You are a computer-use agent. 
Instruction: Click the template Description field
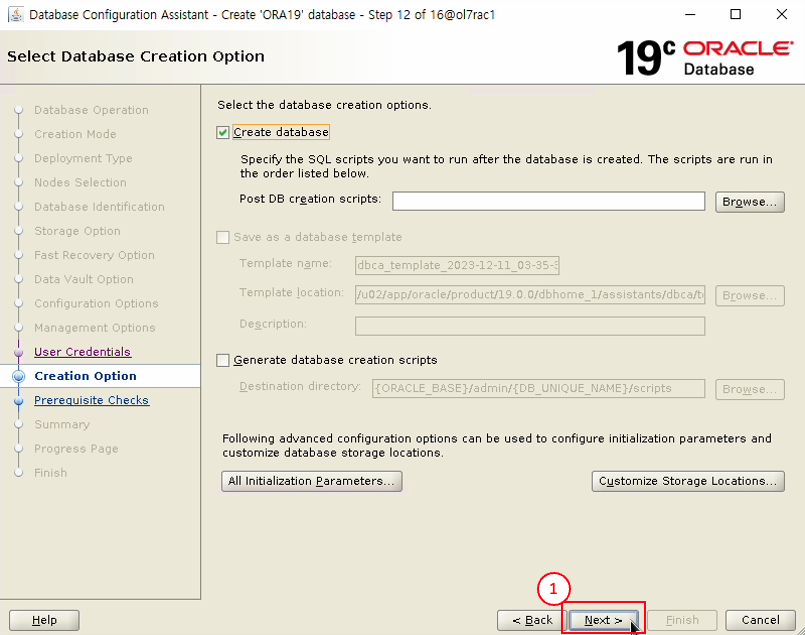pyautogui.click(x=530, y=326)
